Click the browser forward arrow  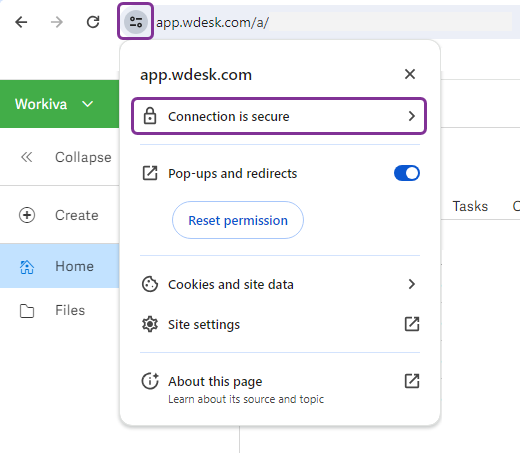[57, 22]
